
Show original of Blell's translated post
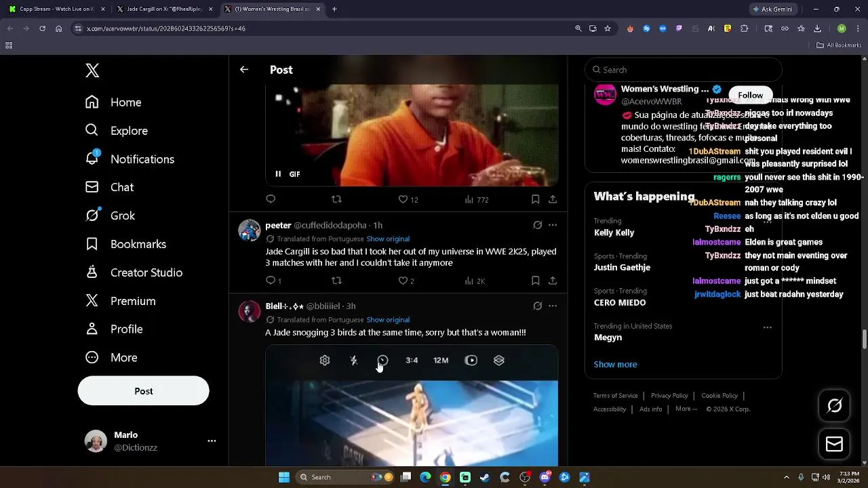click(388, 320)
